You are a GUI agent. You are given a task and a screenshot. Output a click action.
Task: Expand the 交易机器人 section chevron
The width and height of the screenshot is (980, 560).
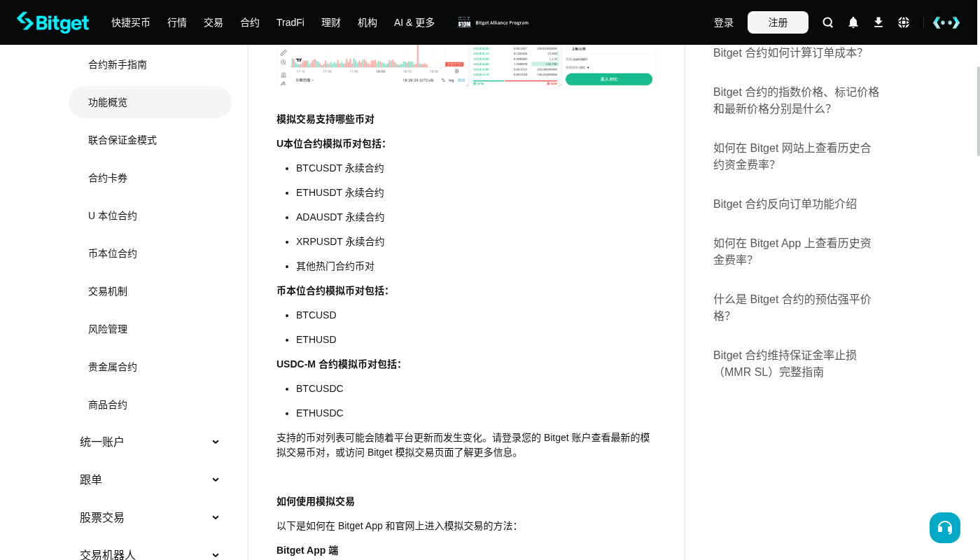point(216,554)
